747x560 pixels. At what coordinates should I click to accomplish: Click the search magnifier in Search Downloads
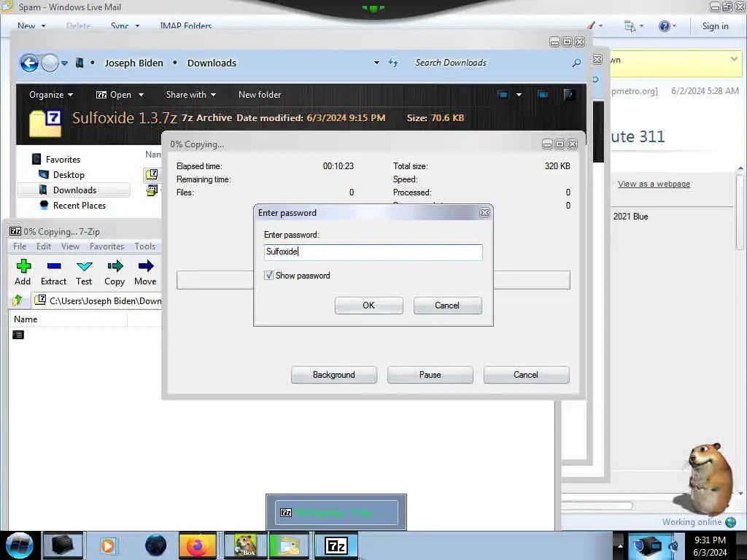pyautogui.click(x=576, y=63)
